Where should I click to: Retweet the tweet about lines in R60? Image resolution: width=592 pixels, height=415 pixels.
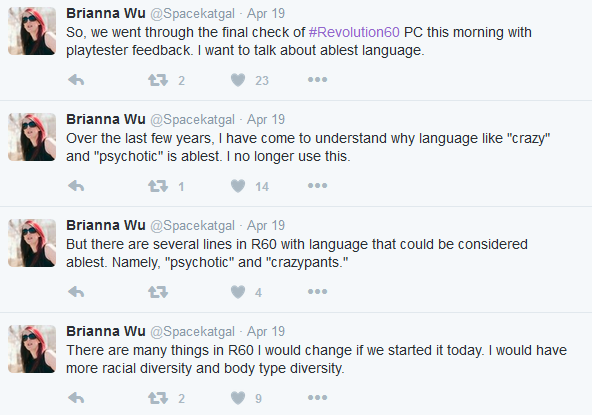click(158, 292)
